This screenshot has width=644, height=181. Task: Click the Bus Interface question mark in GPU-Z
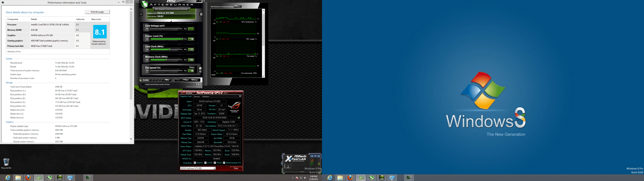click(240, 126)
